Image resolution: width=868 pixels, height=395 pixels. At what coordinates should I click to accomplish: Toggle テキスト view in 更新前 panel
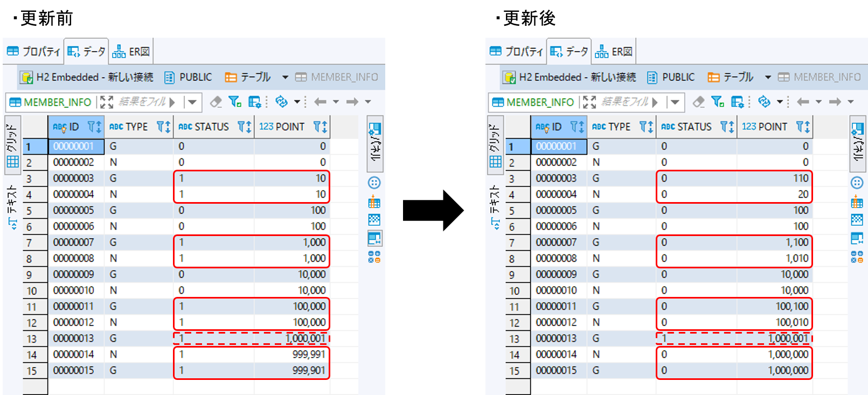click(x=13, y=207)
